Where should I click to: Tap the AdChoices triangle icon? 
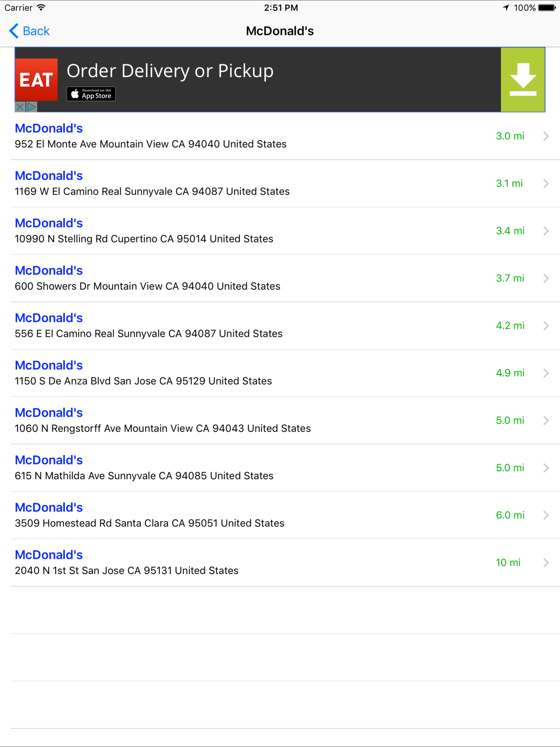pyautogui.click(x=31, y=107)
